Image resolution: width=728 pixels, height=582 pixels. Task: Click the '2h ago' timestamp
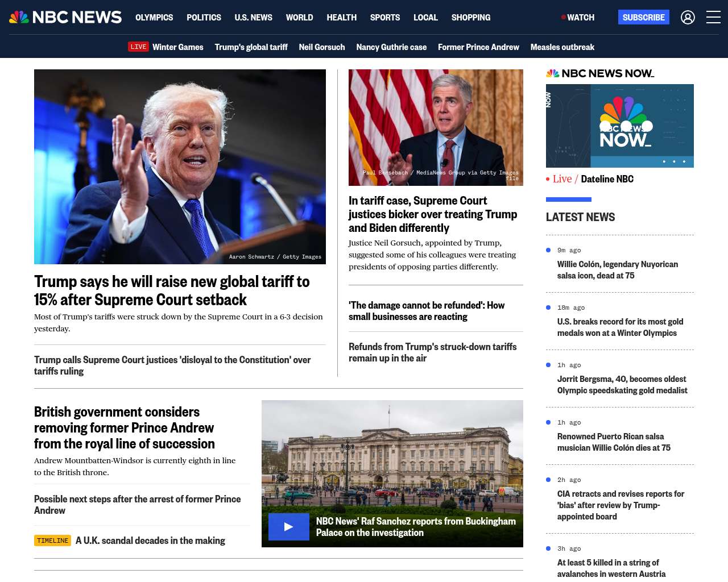pyautogui.click(x=569, y=480)
